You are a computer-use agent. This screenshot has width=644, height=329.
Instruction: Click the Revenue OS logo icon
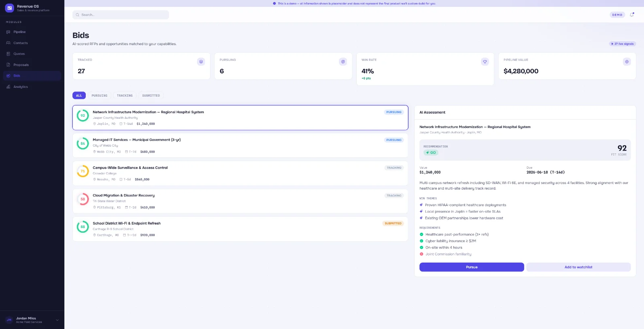tap(9, 8)
